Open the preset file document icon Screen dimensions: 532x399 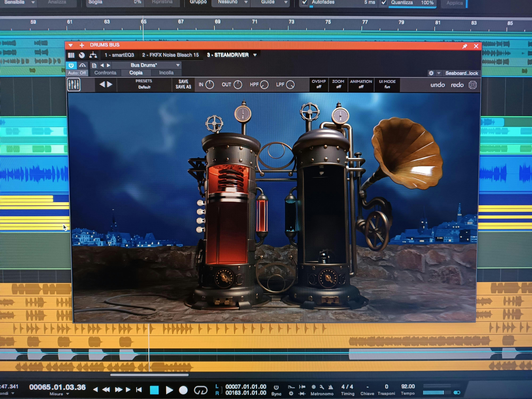click(94, 65)
